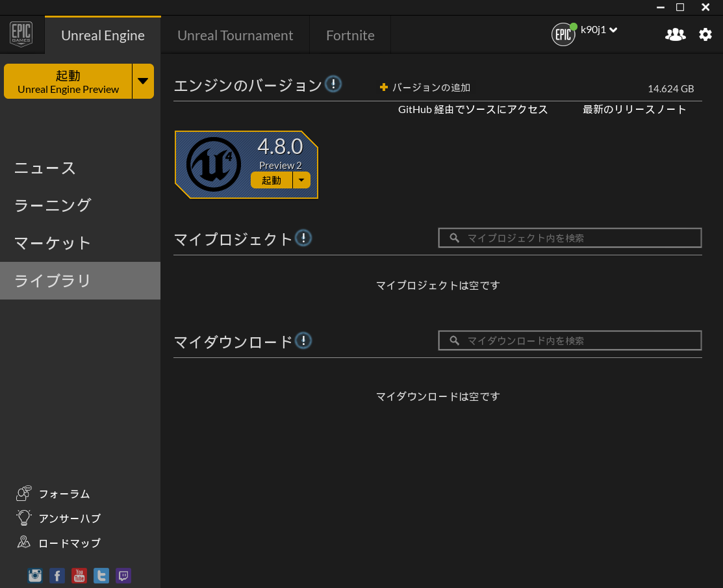Open 最新のリリースノート link
Screen dimensions: 723x588
pos(635,109)
